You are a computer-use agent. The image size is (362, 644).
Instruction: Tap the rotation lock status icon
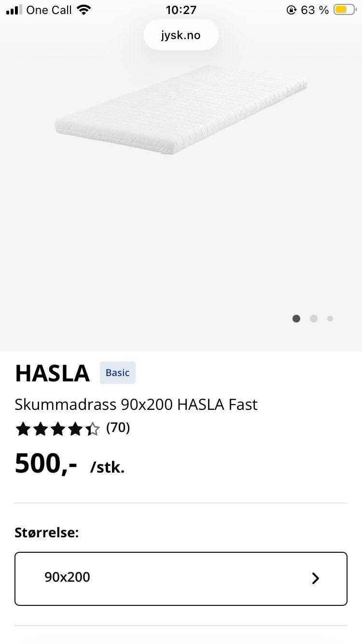291,10
